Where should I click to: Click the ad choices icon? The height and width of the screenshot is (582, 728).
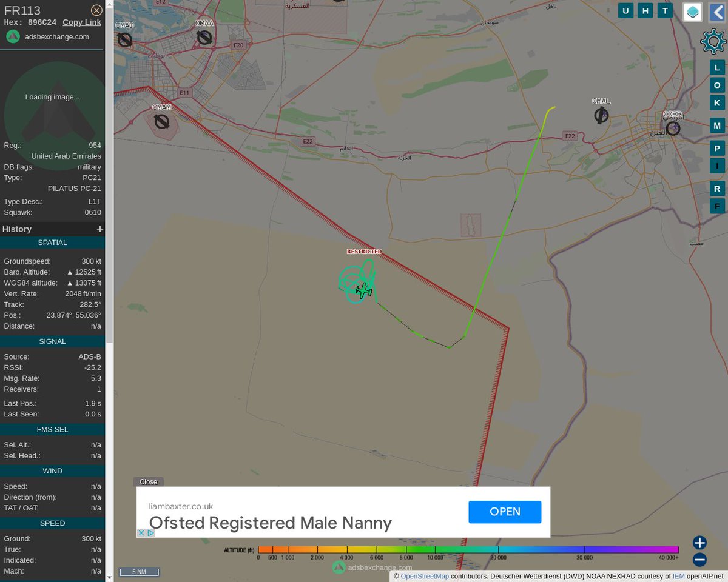(x=150, y=533)
